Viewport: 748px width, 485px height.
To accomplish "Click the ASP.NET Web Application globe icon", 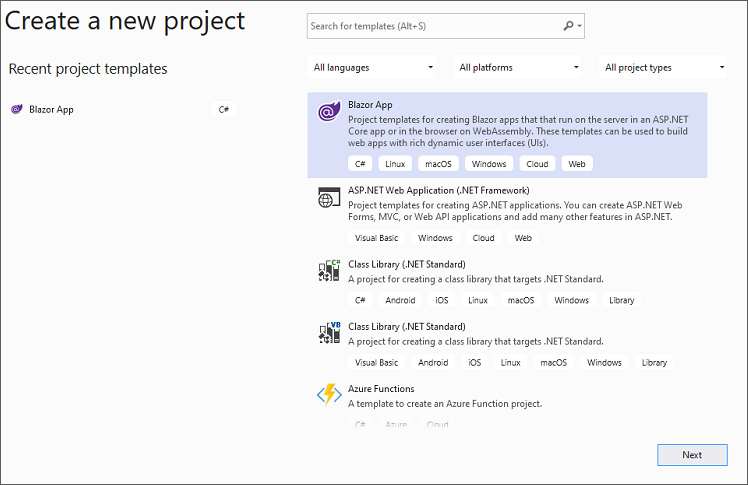I will [328, 197].
